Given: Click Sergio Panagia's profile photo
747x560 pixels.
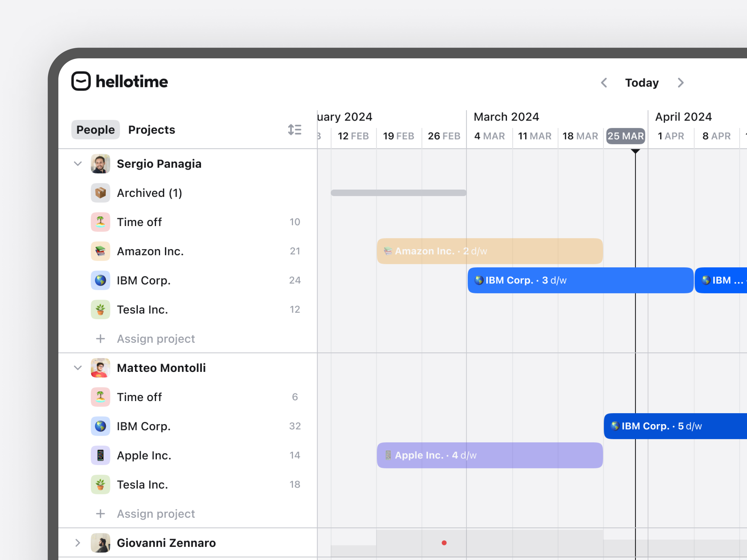Looking at the screenshot, I should coord(100,164).
